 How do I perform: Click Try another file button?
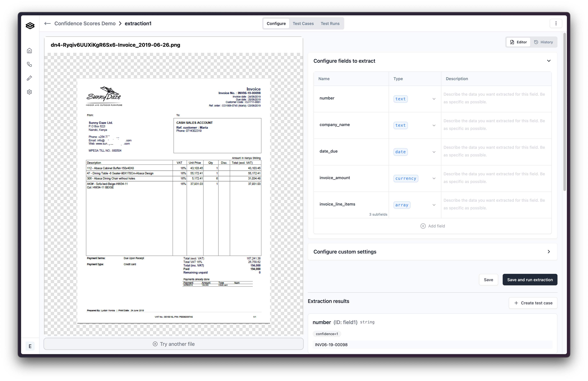click(173, 344)
